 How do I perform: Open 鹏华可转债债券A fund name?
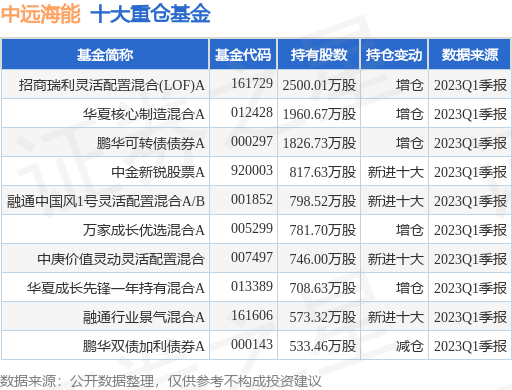pos(151,143)
